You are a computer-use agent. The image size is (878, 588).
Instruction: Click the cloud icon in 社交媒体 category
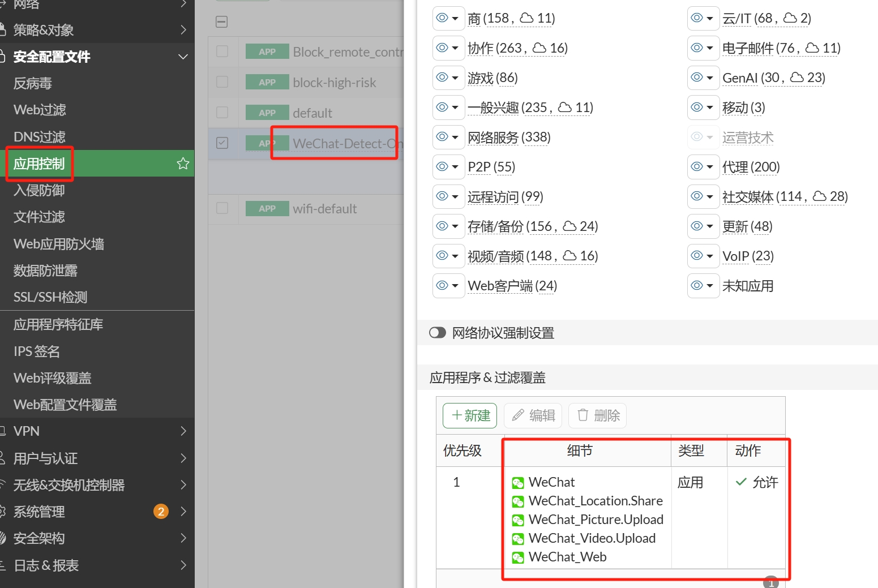pyautogui.click(x=820, y=196)
